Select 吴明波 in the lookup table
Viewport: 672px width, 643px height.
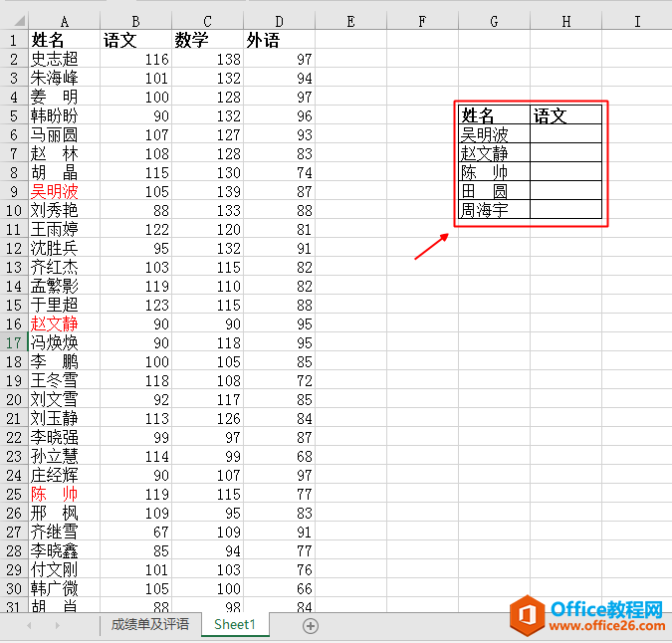[494, 134]
